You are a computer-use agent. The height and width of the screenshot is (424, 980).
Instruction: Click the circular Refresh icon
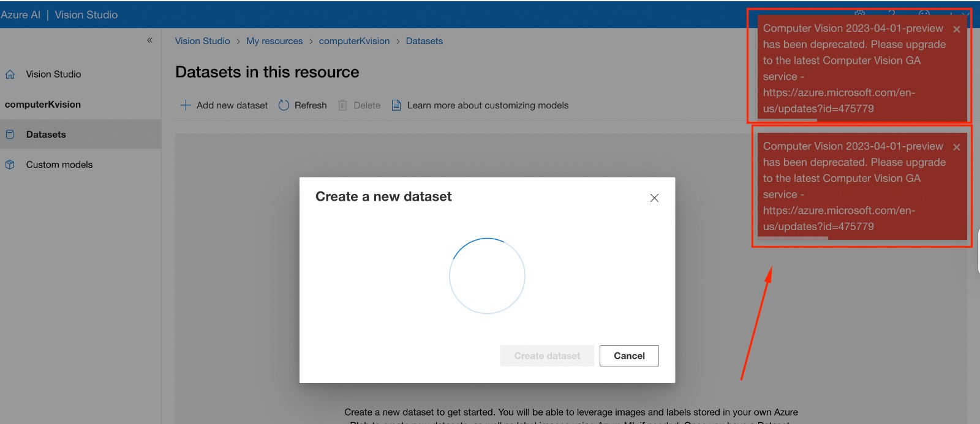click(284, 105)
